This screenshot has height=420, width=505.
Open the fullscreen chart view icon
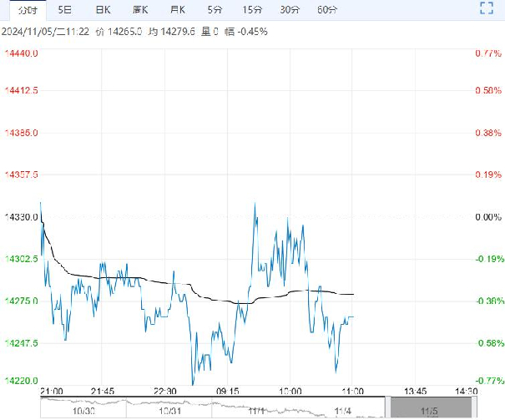coord(487,9)
